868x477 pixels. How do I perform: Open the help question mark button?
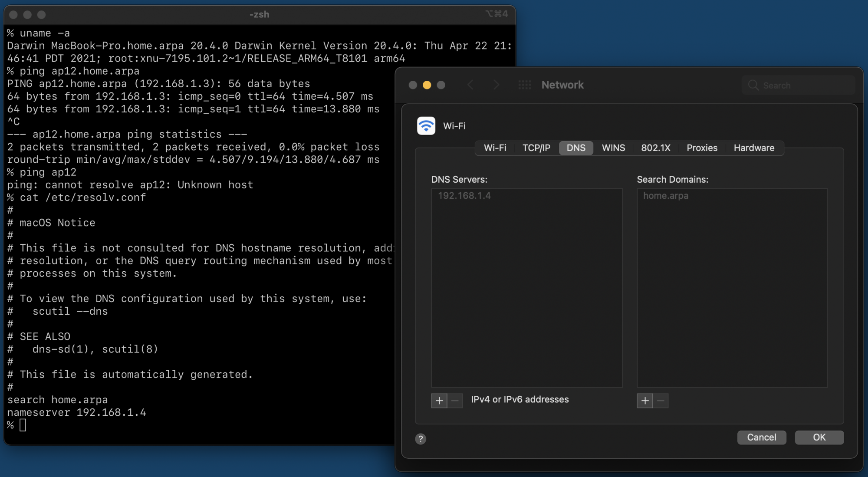click(x=420, y=439)
